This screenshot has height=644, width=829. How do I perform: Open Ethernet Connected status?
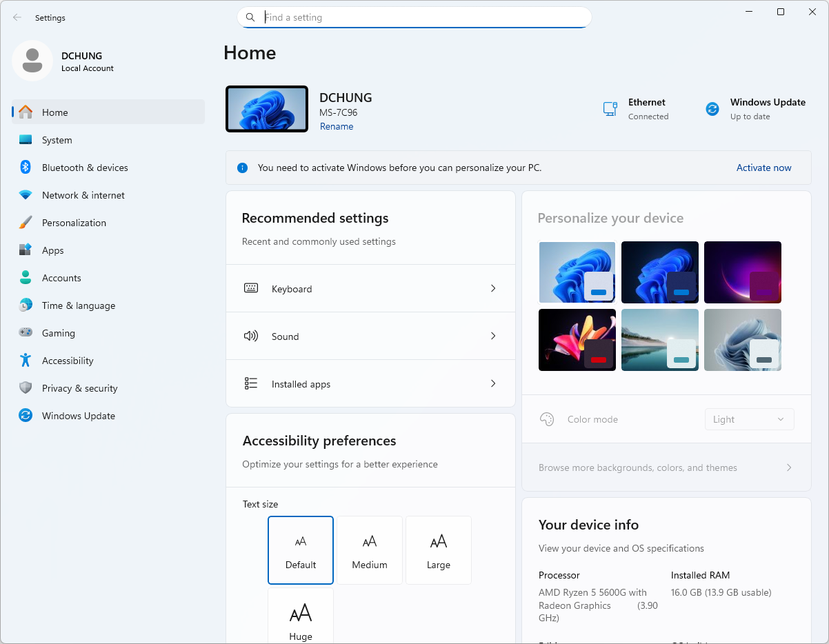tap(635, 109)
